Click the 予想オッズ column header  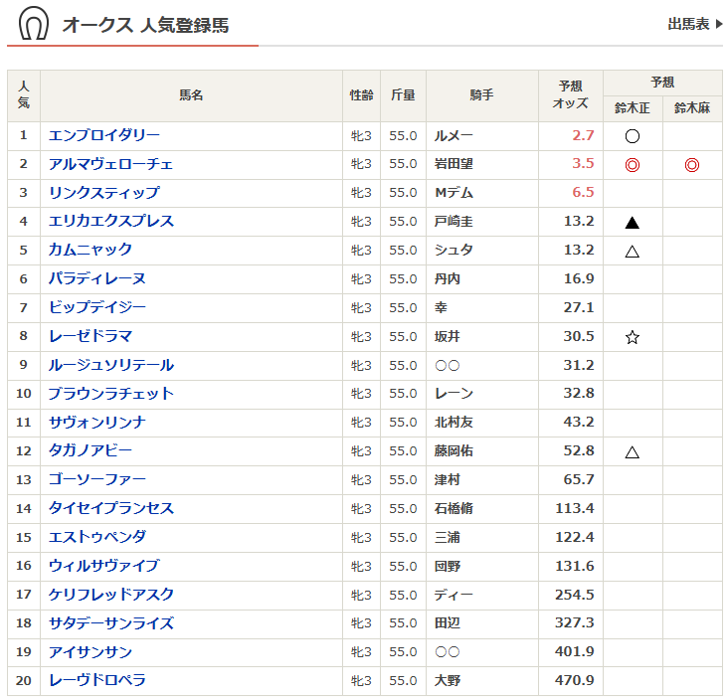[571, 95]
